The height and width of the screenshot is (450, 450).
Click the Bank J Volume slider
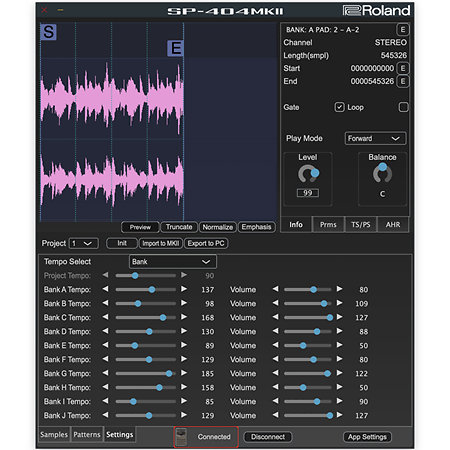[x=308, y=415]
